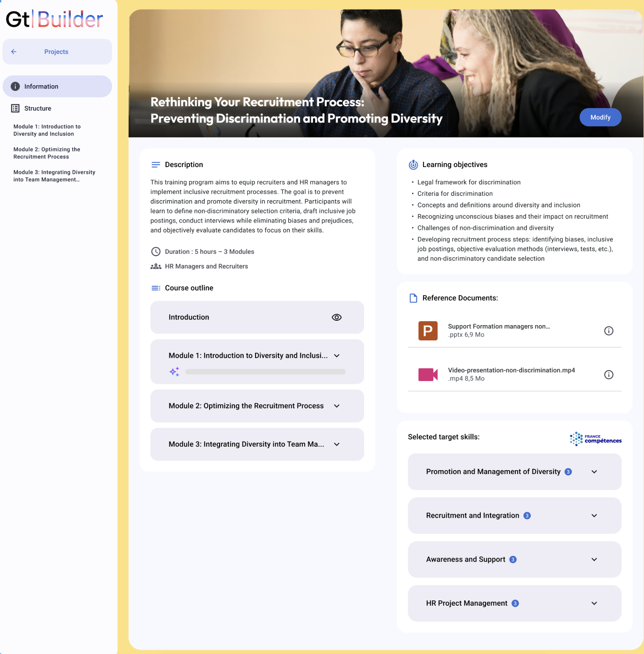Click the back arrow beside Projects
The width and height of the screenshot is (644, 654).
pos(14,52)
